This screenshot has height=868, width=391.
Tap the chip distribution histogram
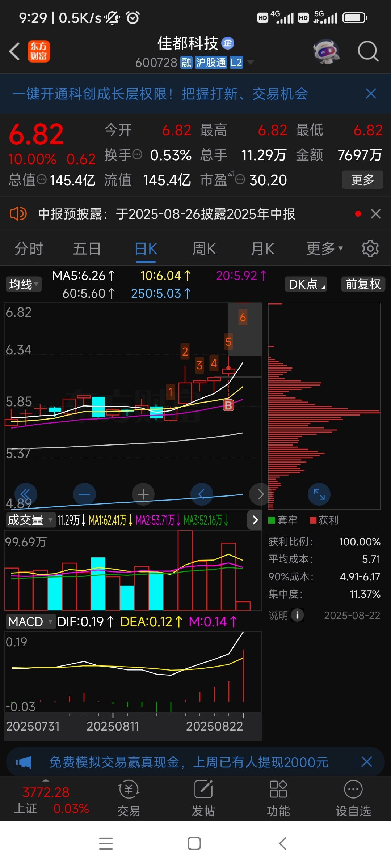tap(324, 406)
